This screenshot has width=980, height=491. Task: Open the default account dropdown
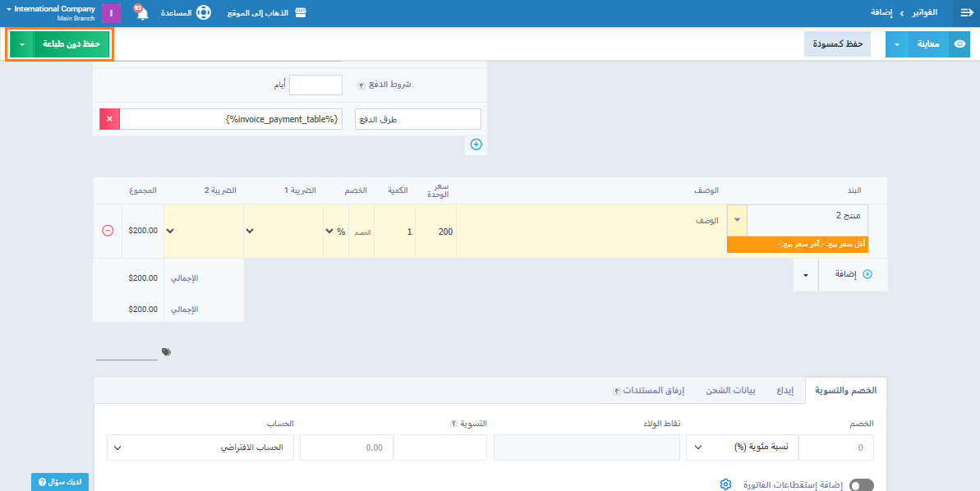(x=200, y=447)
